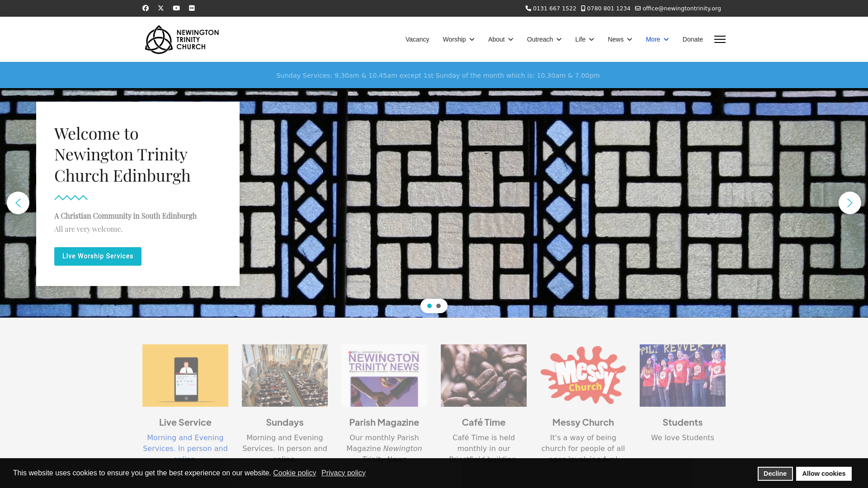Expand the News dropdown menu

point(620,39)
